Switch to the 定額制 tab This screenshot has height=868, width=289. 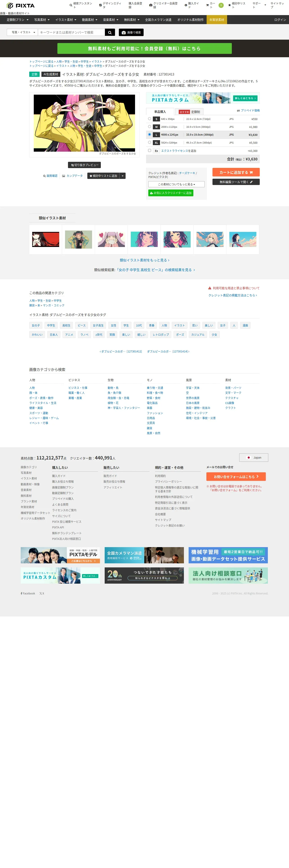190,112
